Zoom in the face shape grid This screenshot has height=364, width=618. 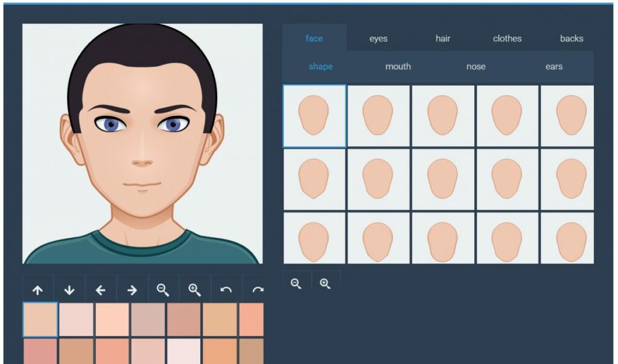coord(326,283)
